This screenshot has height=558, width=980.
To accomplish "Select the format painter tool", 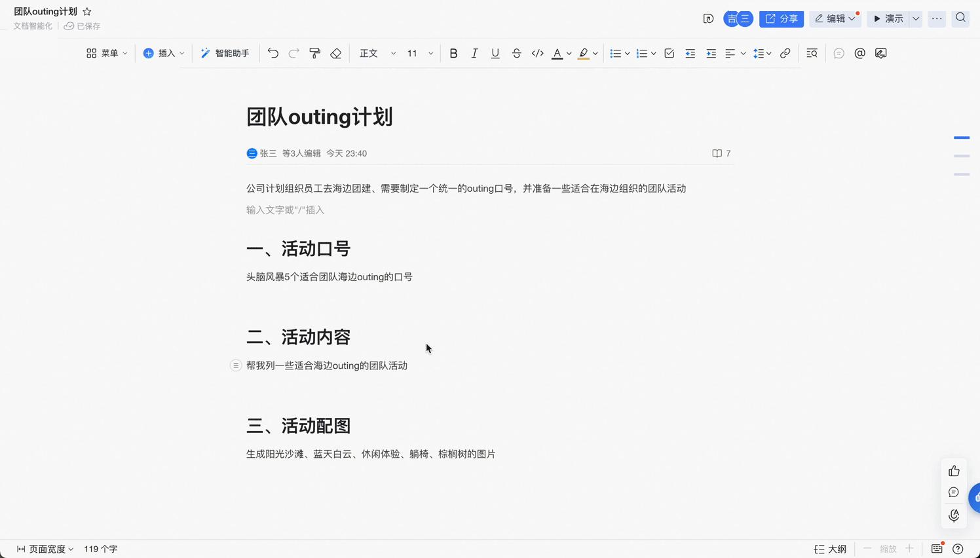I will [315, 53].
